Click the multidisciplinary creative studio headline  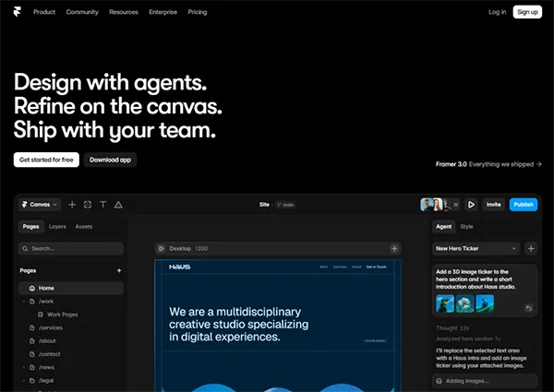(238, 325)
